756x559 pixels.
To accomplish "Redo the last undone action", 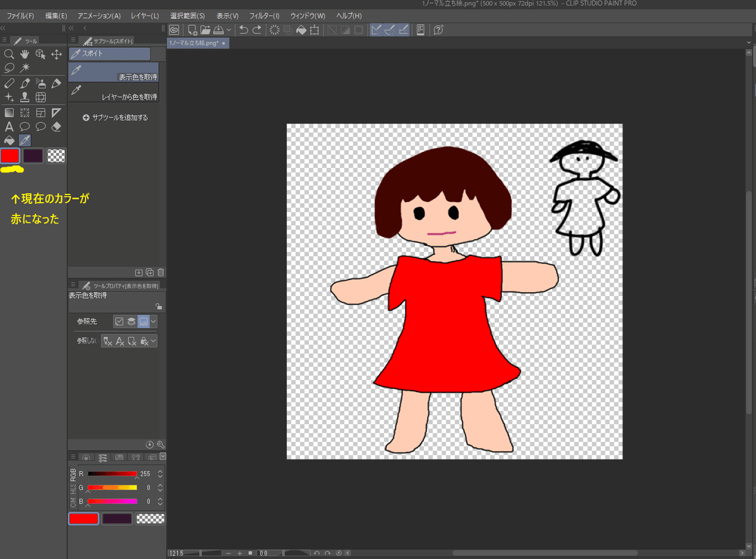I will pos(256,30).
